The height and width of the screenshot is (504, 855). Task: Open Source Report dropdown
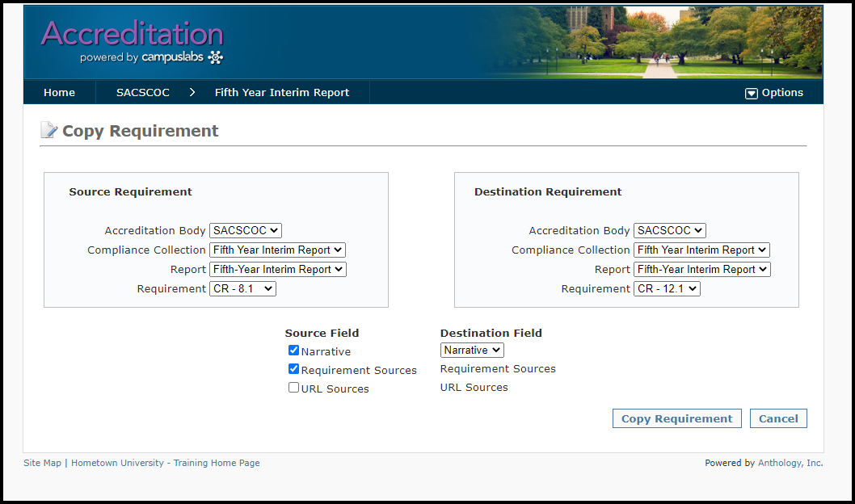pyautogui.click(x=277, y=270)
